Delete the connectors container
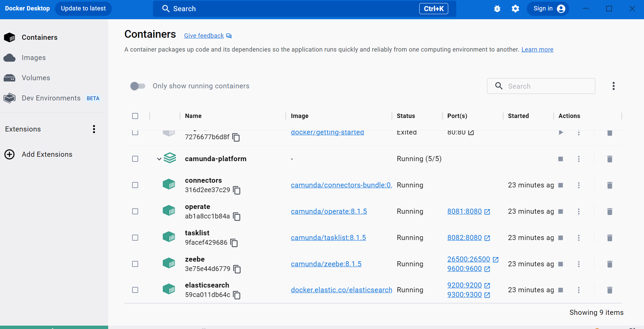Image resolution: width=644 pixels, height=329 pixels. click(610, 185)
